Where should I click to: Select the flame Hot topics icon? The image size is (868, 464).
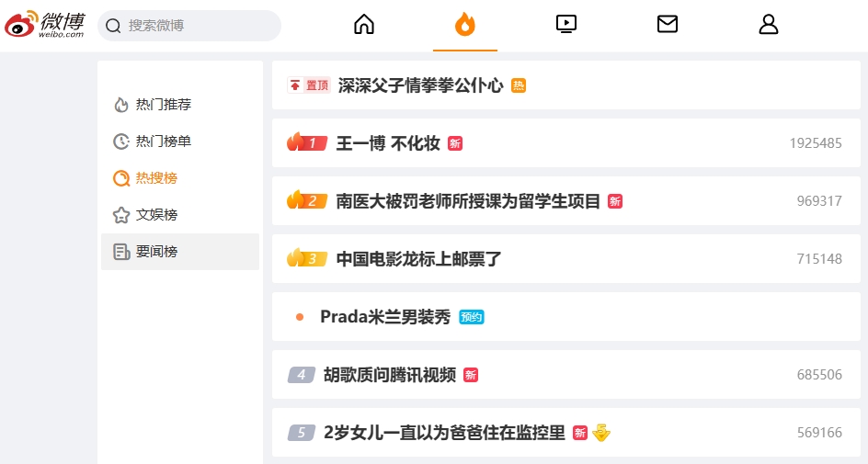[x=465, y=24]
